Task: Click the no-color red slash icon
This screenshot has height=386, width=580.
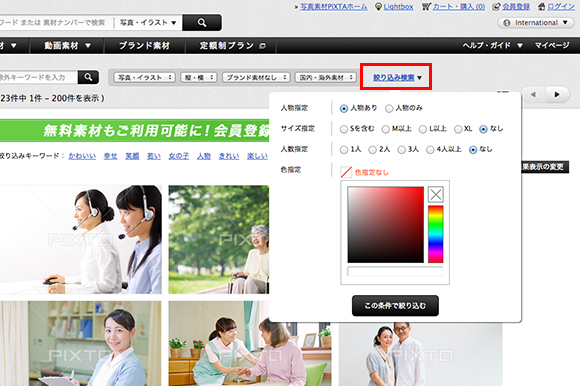Action: (346, 172)
